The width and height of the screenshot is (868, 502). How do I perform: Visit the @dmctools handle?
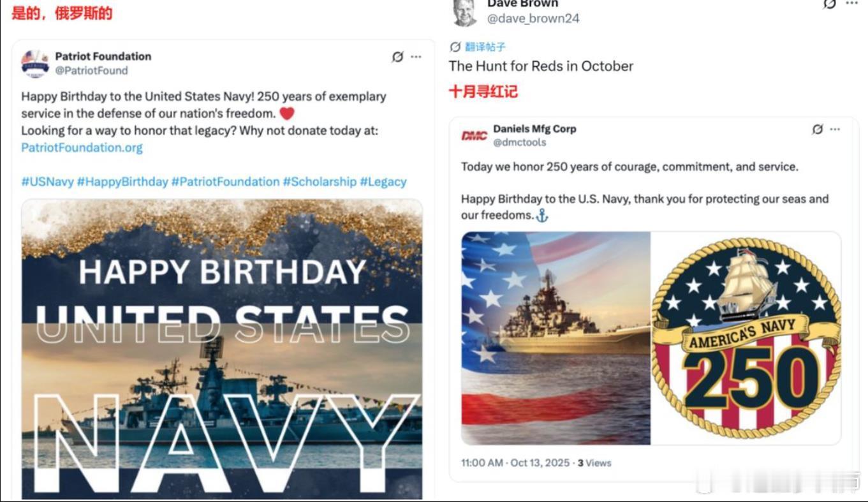coord(520,142)
